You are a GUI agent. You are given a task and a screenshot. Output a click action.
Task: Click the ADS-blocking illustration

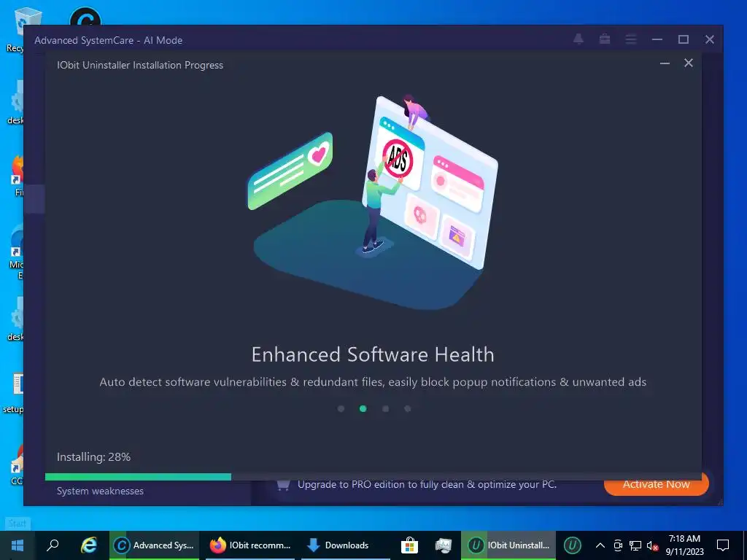point(398,160)
